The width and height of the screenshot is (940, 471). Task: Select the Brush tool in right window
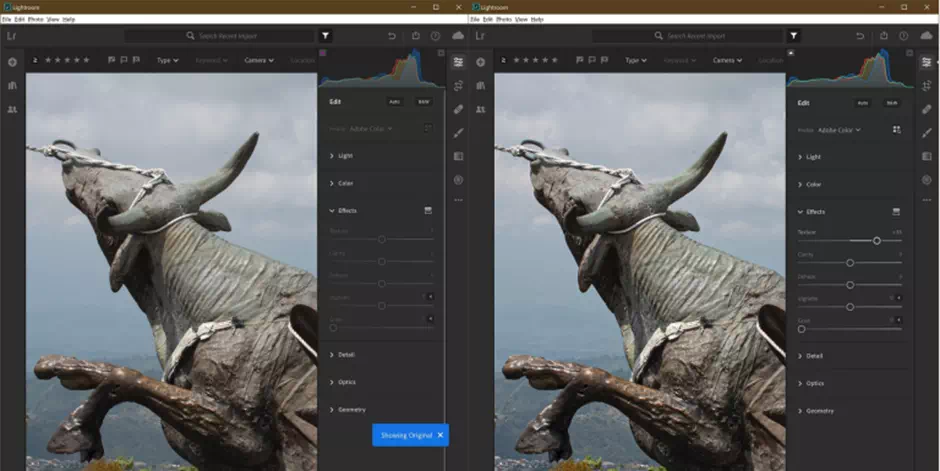click(x=927, y=133)
